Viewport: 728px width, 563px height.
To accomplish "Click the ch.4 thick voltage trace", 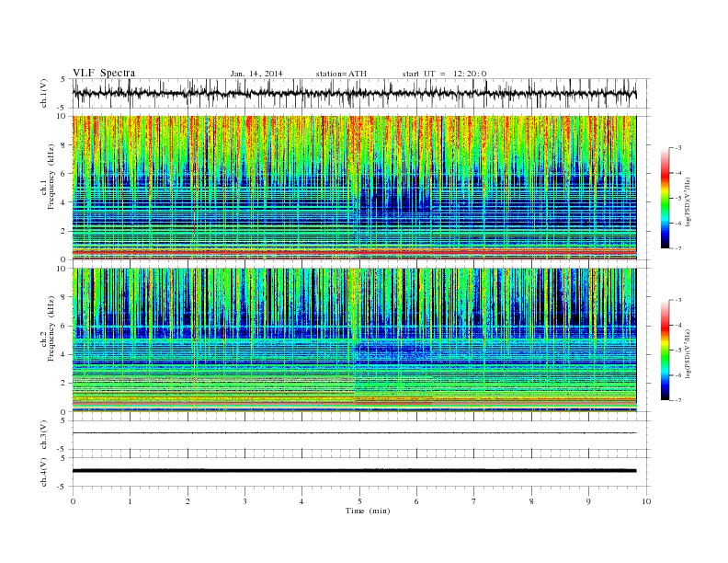I will (354, 471).
